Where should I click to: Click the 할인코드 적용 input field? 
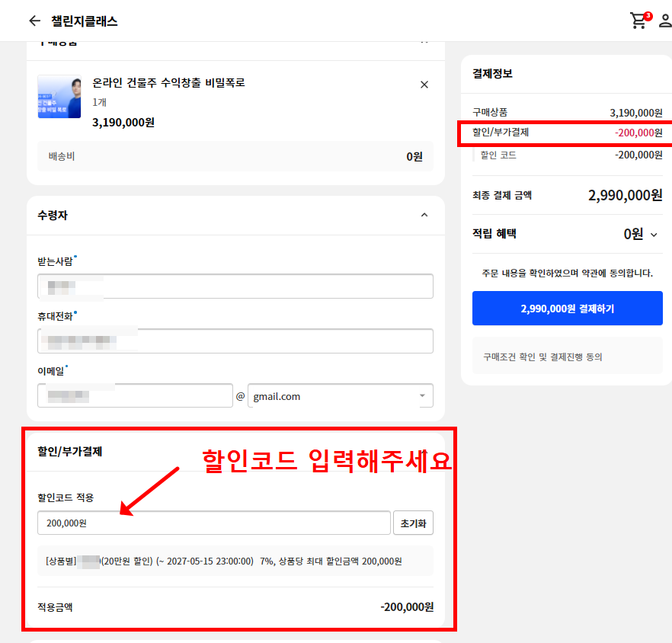tap(214, 523)
